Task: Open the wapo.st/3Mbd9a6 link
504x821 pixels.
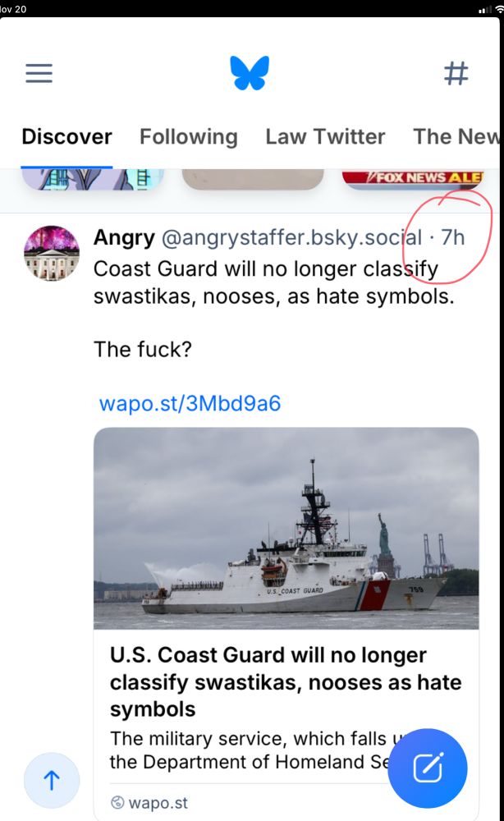Action: click(x=190, y=403)
